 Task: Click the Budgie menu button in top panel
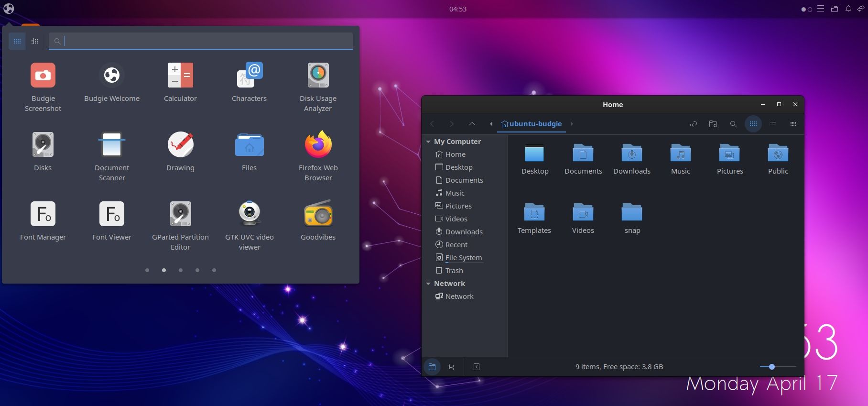click(9, 9)
